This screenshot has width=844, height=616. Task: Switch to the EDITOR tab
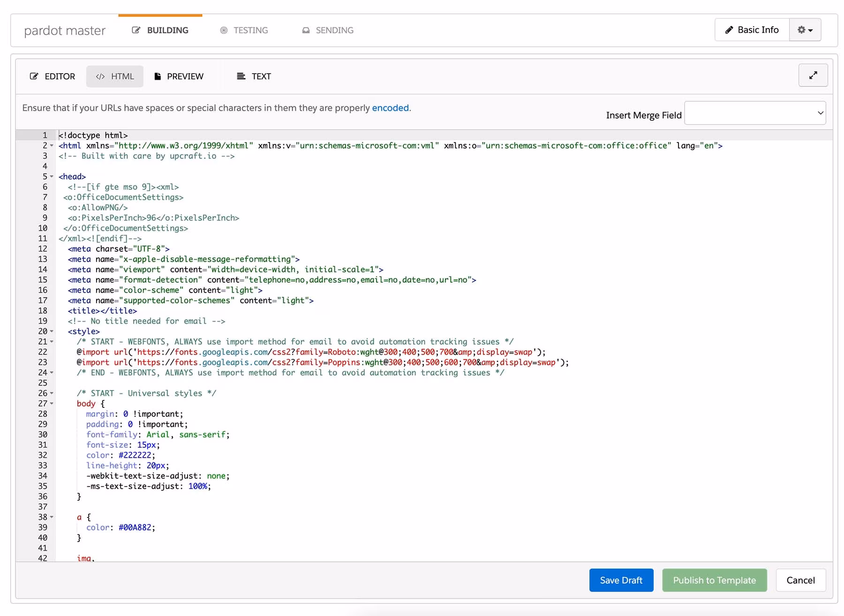click(53, 76)
